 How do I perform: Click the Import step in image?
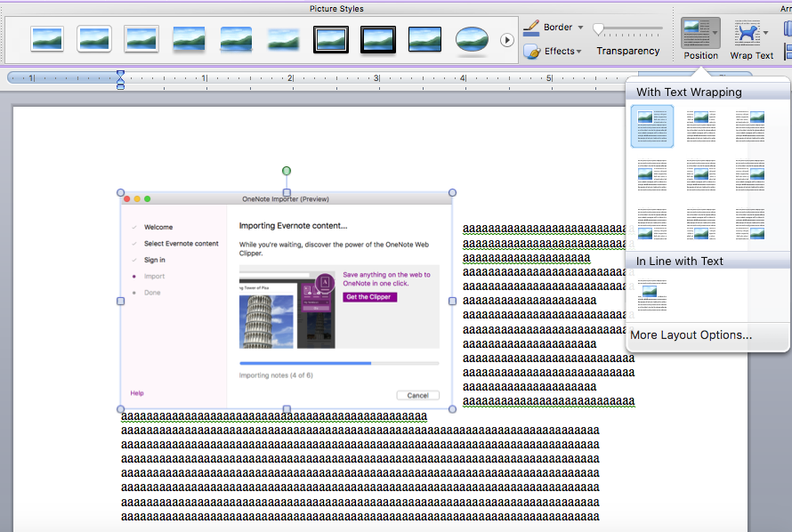(154, 276)
